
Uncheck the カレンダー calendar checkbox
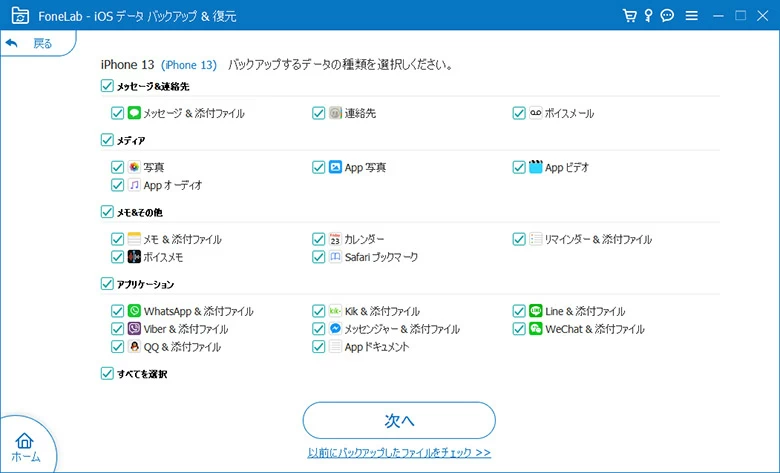click(318, 239)
